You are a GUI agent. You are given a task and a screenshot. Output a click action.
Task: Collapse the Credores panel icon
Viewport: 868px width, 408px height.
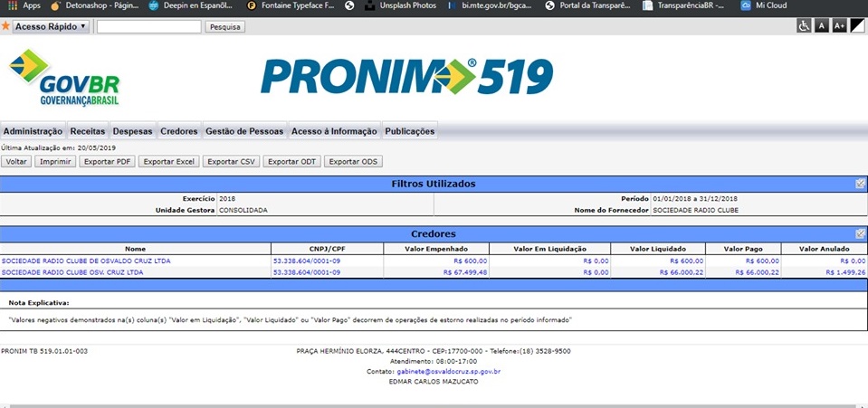coord(861,233)
